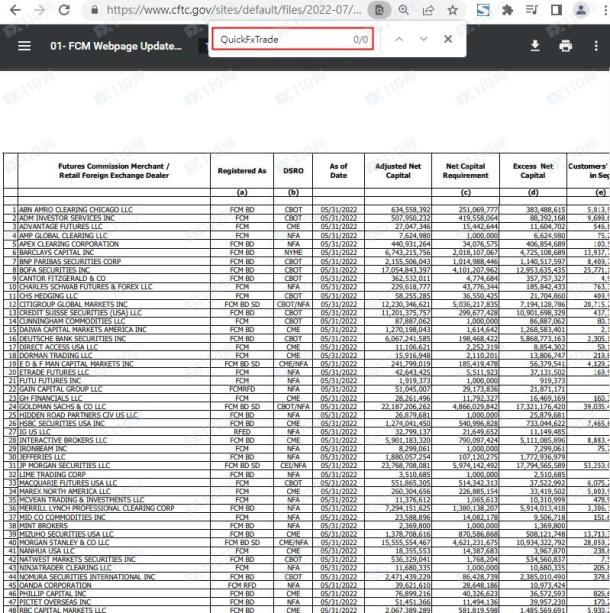Select row 'MORGAN STANLEY & CO LLC'
The image size is (610, 613).
[x=307, y=542]
